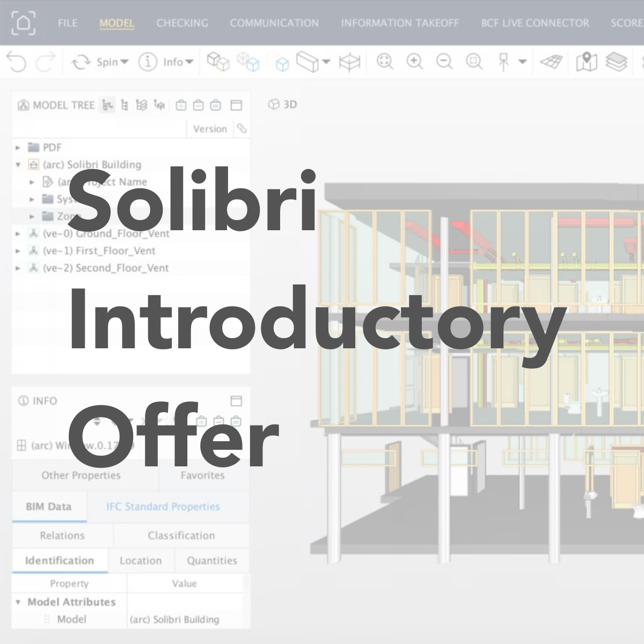The image size is (644, 644).
Task: Select the sectioning box tool
Action: point(349,62)
